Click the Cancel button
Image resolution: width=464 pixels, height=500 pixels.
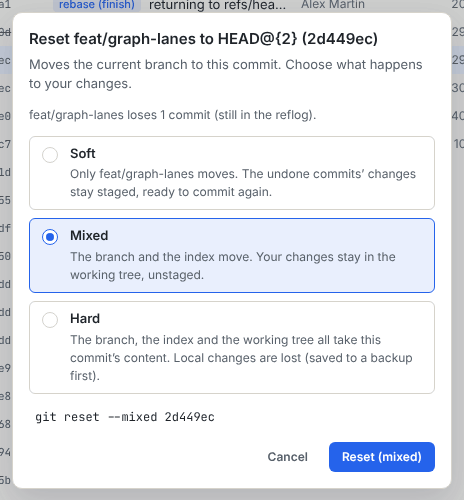click(x=287, y=457)
